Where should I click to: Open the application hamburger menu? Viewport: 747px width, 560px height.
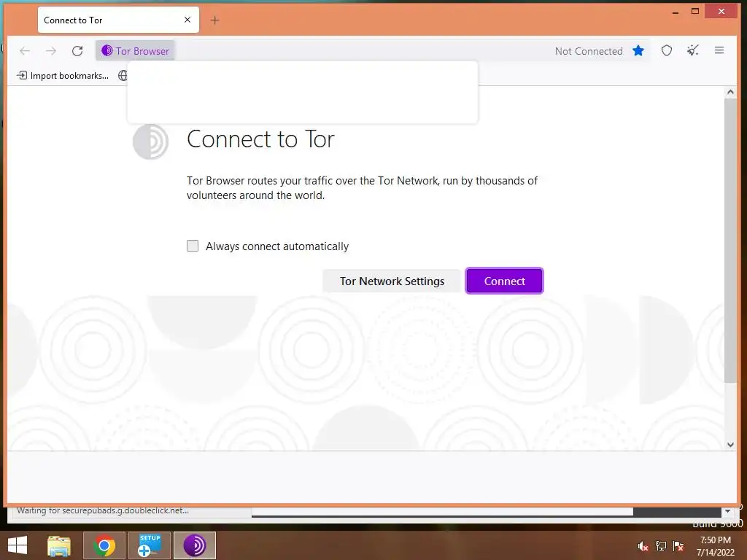click(x=719, y=50)
